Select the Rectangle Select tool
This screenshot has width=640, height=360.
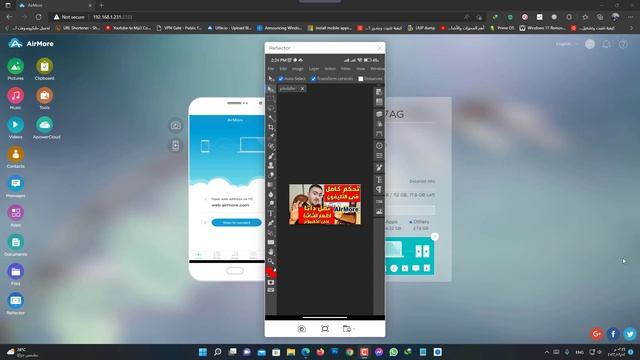pos(271,99)
